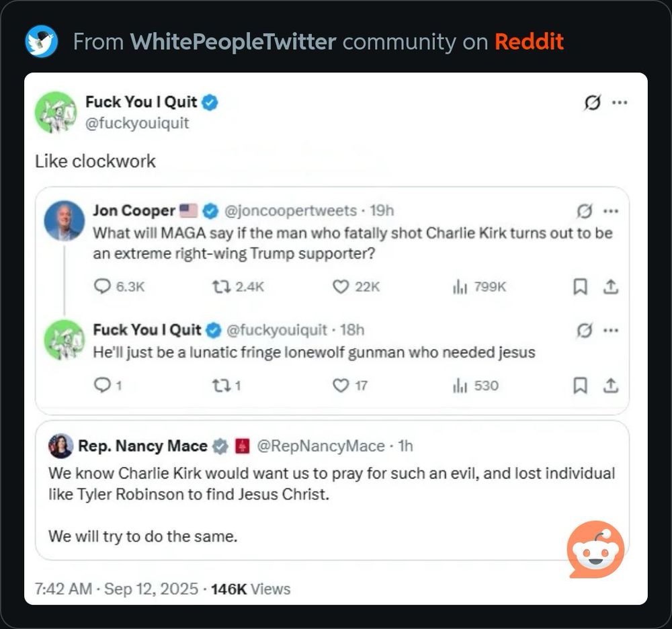The image size is (672, 629).
Task: Open Rep. Nancy Mace profile avatar
Action: coord(61,446)
